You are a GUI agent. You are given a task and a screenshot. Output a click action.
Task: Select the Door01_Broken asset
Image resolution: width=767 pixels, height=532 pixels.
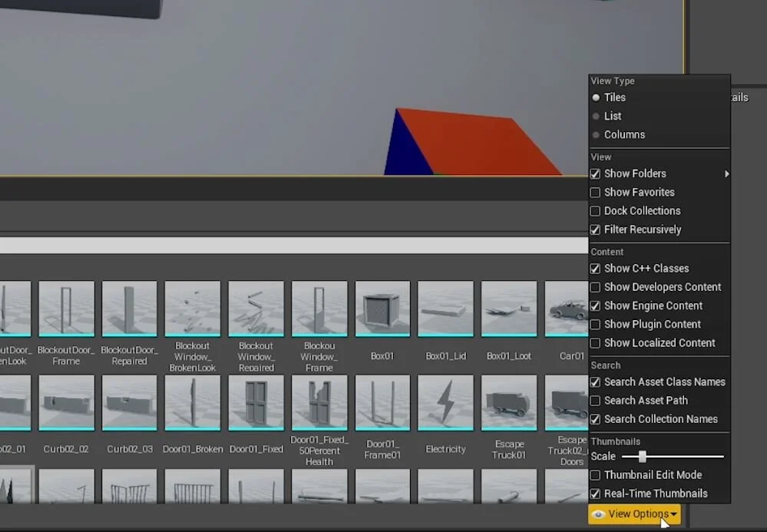click(193, 402)
